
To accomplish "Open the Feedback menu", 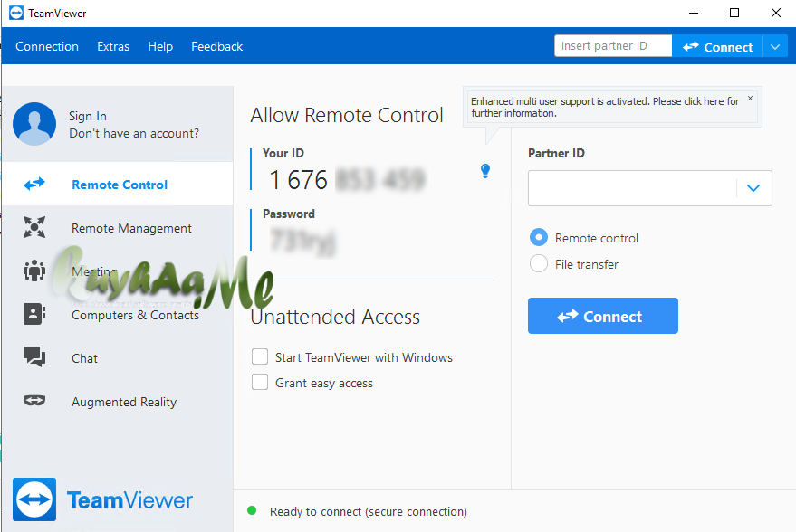I will click(217, 47).
